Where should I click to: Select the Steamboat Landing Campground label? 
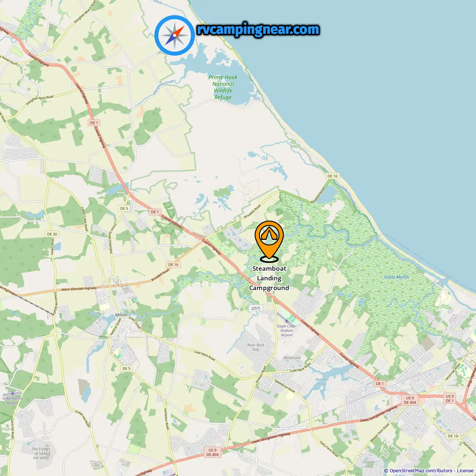coord(269,278)
